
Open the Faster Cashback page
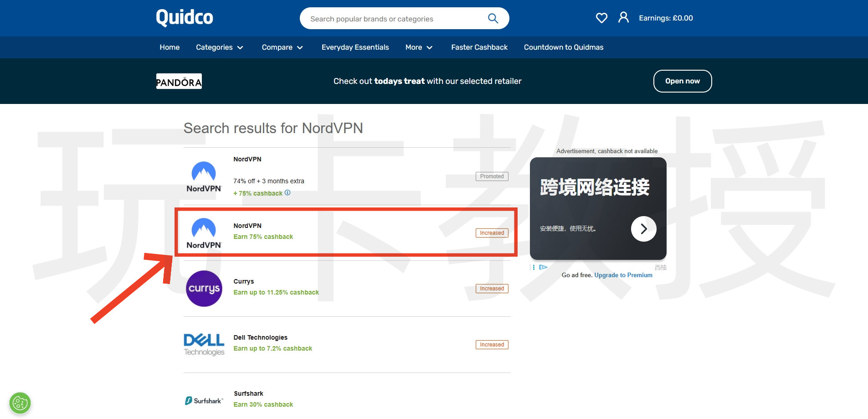click(x=479, y=47)
